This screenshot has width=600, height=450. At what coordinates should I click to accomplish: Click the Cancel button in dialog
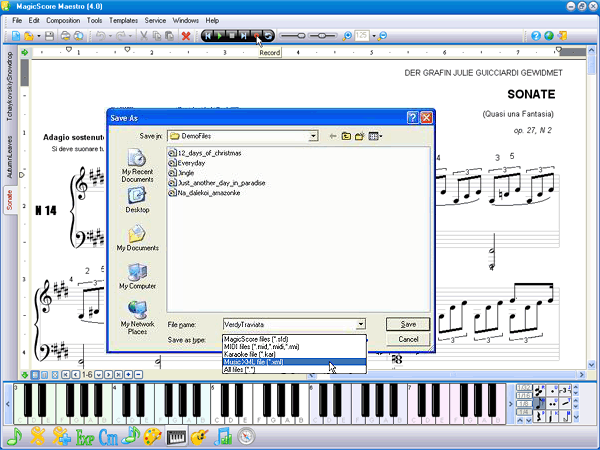(x=408, y=339)
